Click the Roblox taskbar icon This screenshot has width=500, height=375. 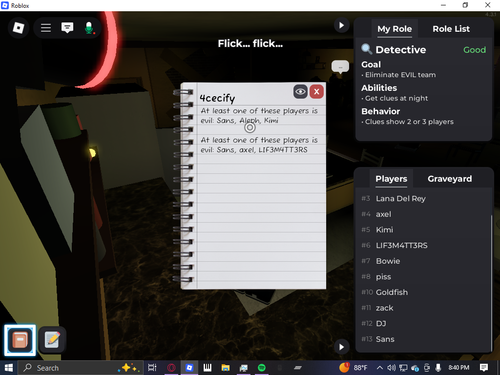189,368
